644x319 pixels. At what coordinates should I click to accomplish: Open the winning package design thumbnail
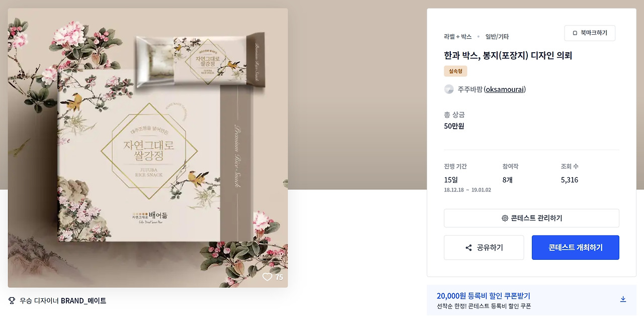[x=148, y=148]
